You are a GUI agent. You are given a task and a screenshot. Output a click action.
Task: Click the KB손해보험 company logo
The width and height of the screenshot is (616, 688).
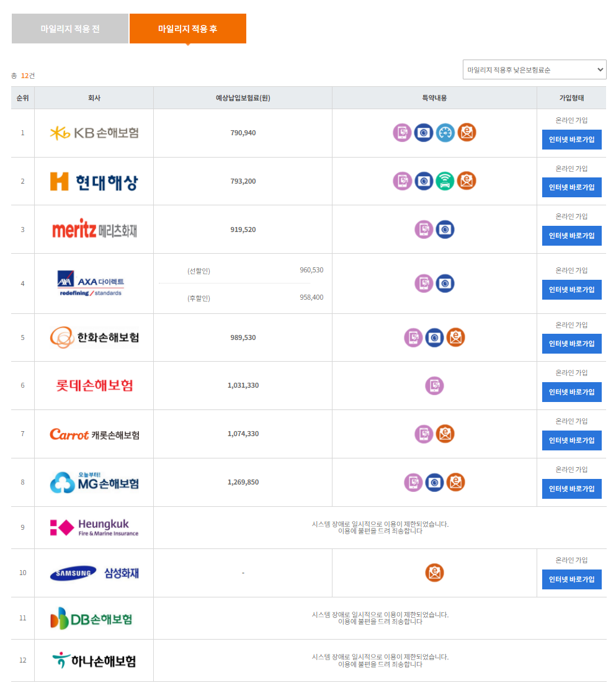[94, 133]
